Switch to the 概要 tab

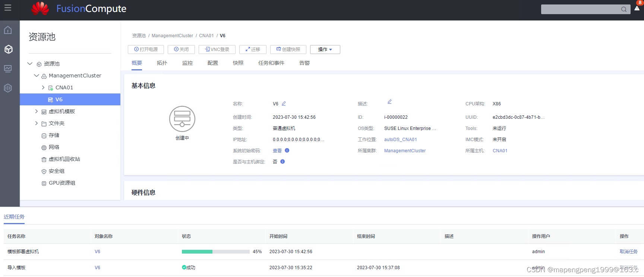[137, 63]
